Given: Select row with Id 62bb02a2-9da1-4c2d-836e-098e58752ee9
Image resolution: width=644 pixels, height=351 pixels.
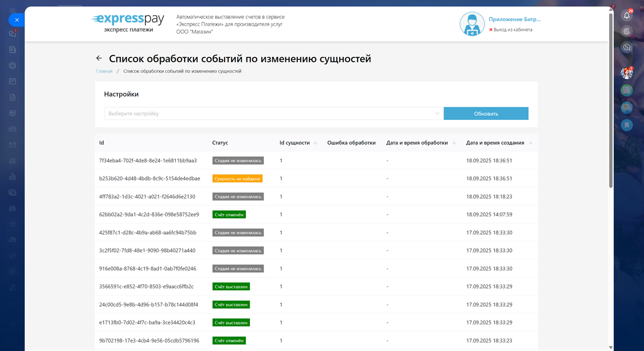Looking at the screenshot, I should 149,215.
